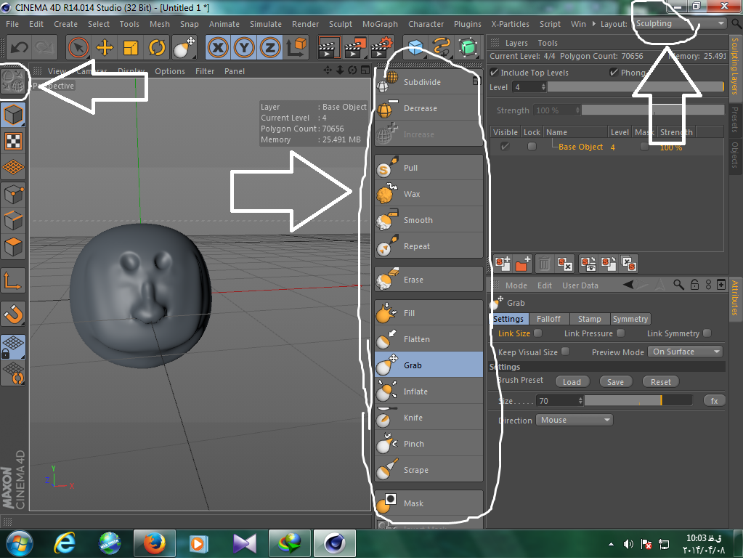Viewport: 743px width, 560px height.
Task: Open the MoGraph menu
Action: 380,24
